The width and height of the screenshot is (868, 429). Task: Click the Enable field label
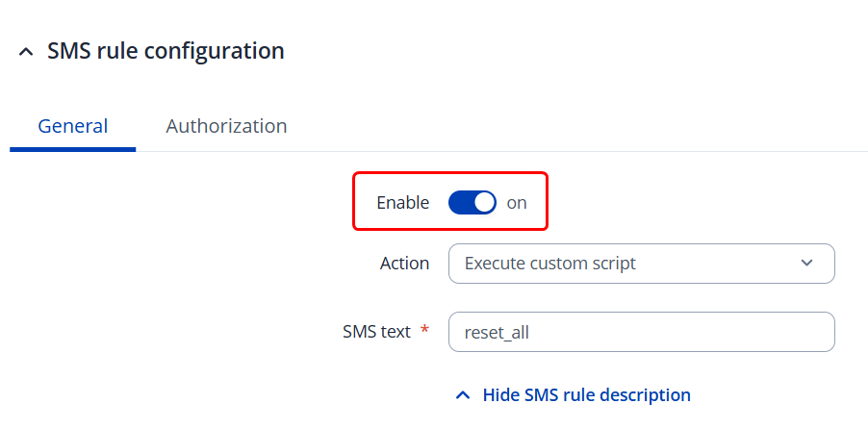pyautogui.click(x=402, y=203)
